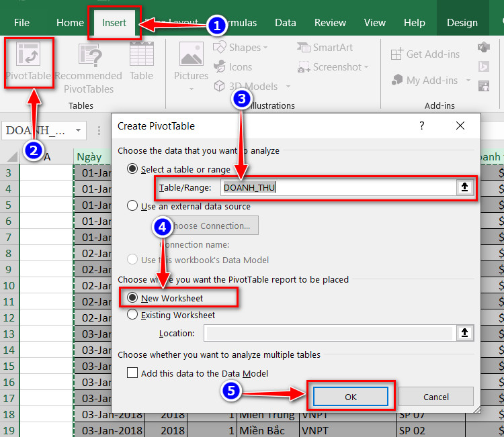
Task: Click the Table/Range input field
Action: 339,187
